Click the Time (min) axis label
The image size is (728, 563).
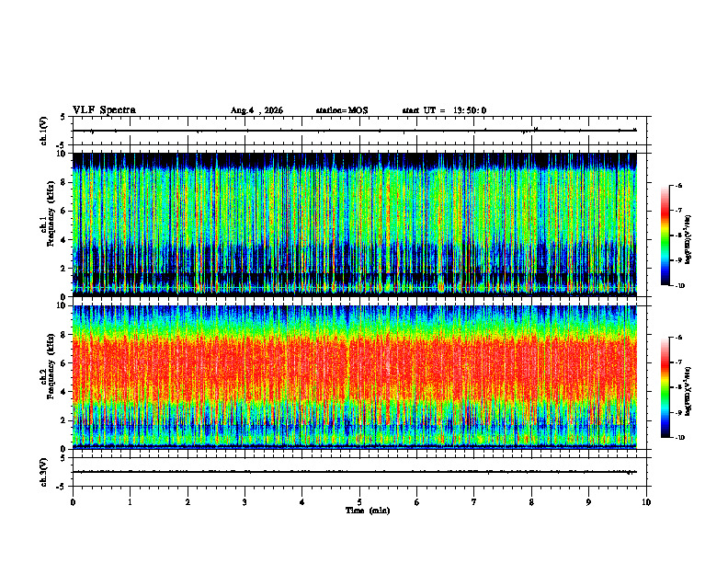pyautogui.click(x=368, y=511)
